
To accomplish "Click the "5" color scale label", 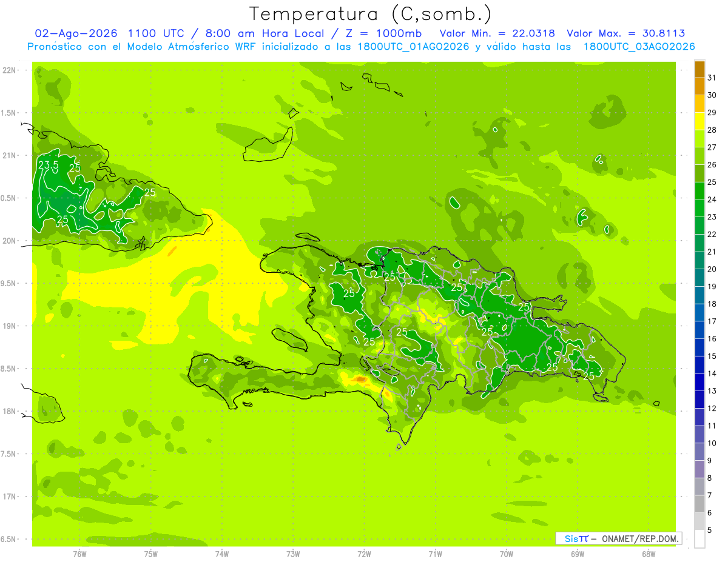I will pos(709,530).
